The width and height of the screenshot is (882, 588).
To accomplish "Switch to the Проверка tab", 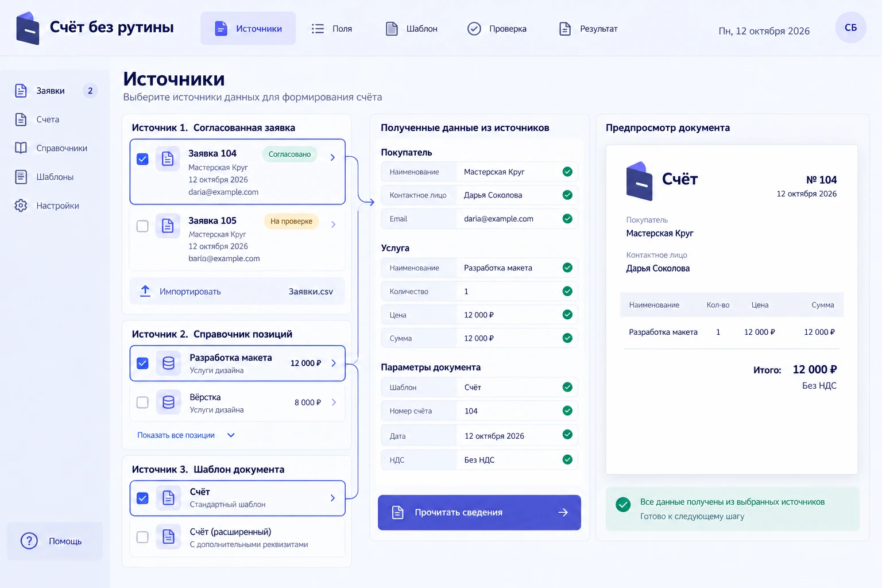I will click(497, 29).
